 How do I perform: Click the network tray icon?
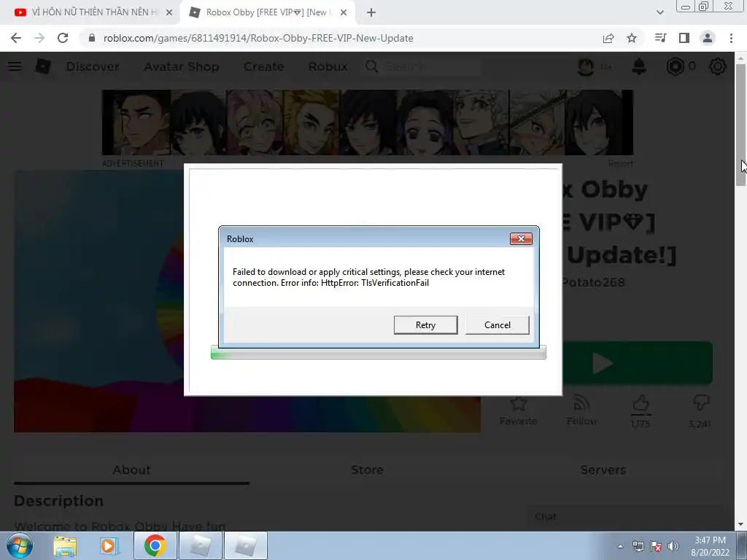point(638,546)
